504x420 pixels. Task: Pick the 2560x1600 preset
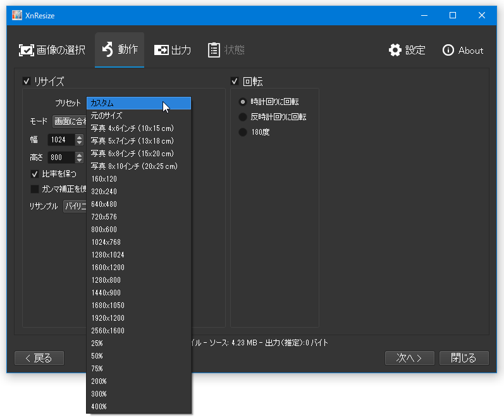pyautogui.click(x=138, y=331)
